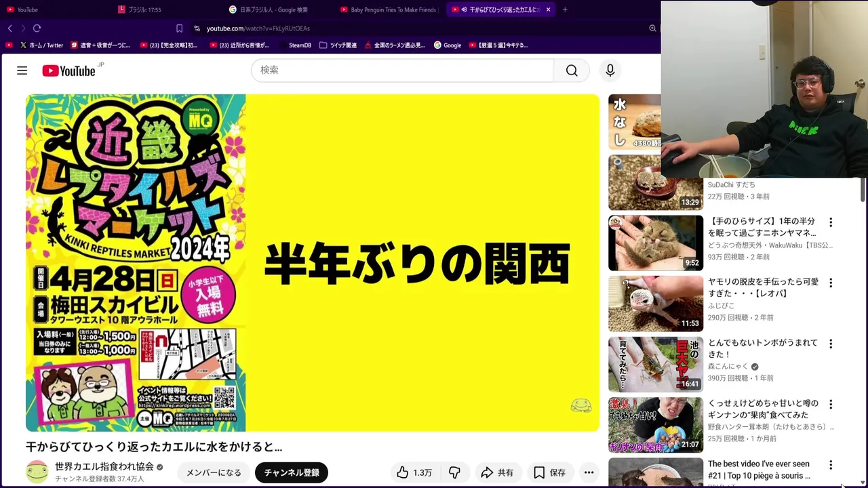Open options menu for とんでもないトンボ video

click(x=831, y=344)
